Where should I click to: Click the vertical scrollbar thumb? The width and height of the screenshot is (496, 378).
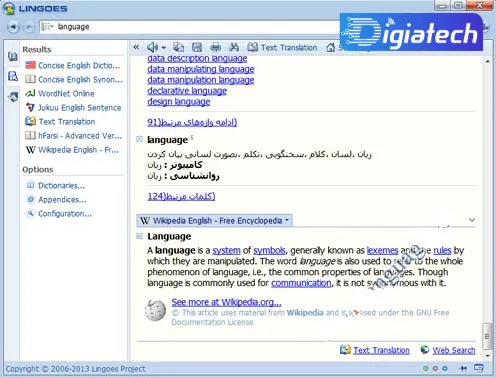[x=487, y=336]
